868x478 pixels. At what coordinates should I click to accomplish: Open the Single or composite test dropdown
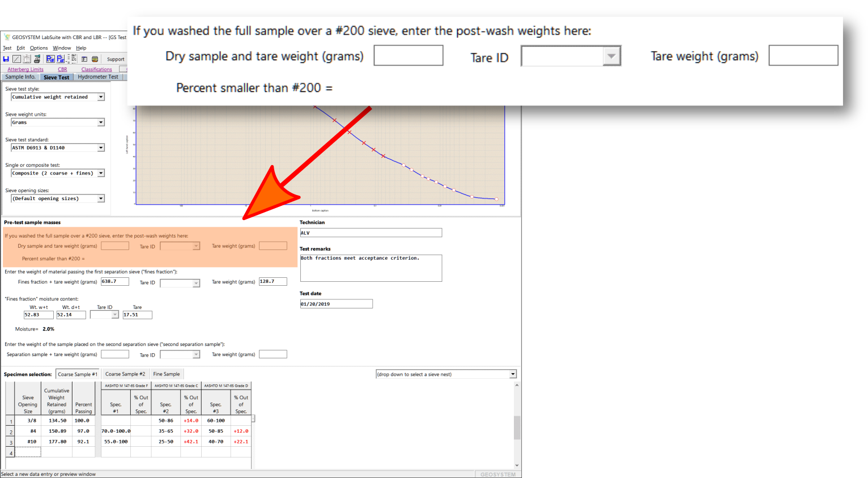(101, 174)
